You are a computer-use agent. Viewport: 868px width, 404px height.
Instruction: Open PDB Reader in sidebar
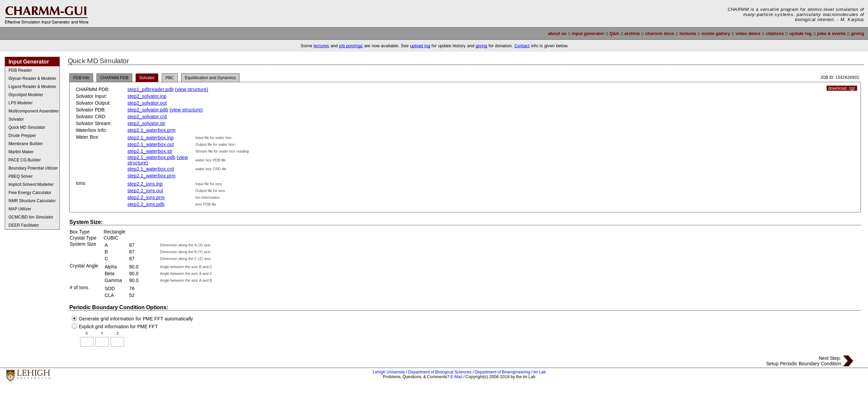click(20, 70)
